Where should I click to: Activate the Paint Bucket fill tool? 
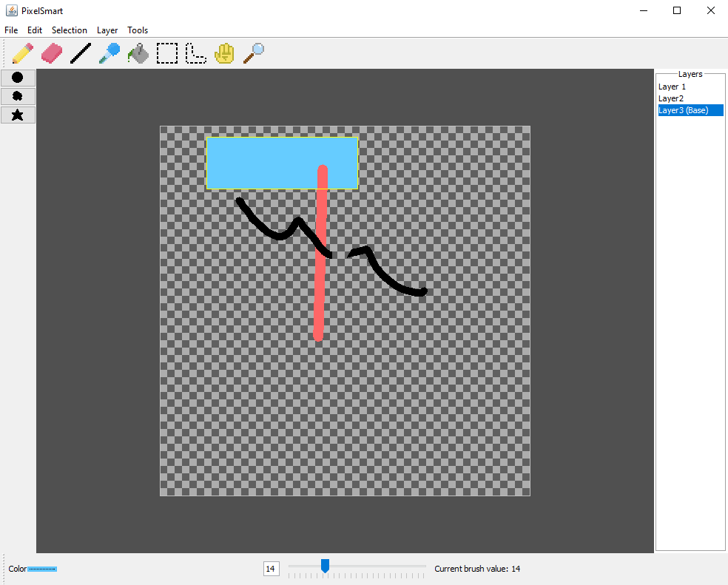138,53
